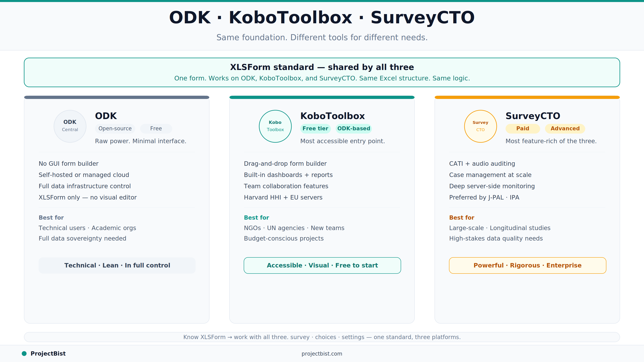This screenshot has height=362, width=644.
Task: Toggle the Free tier badge on KoboToolbox
Action: click(x=315, y=129)
